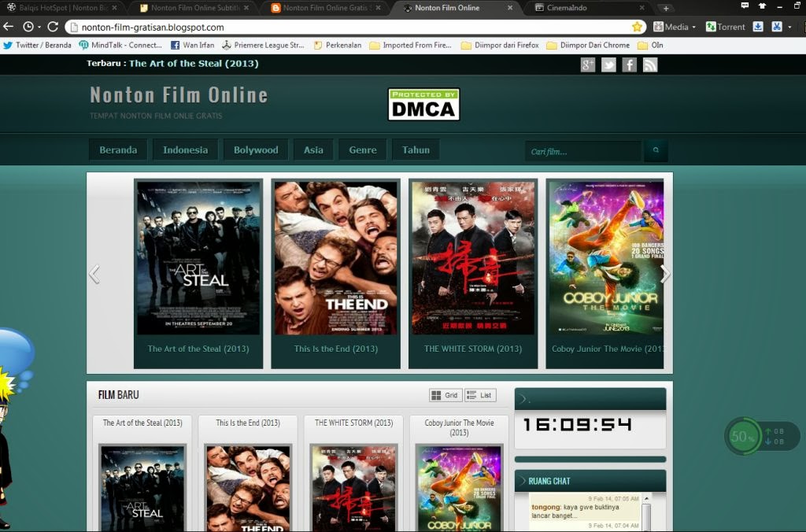Open the Genre menu item
The width and height of the screenshot is (806, 532).
click(363, 150)
